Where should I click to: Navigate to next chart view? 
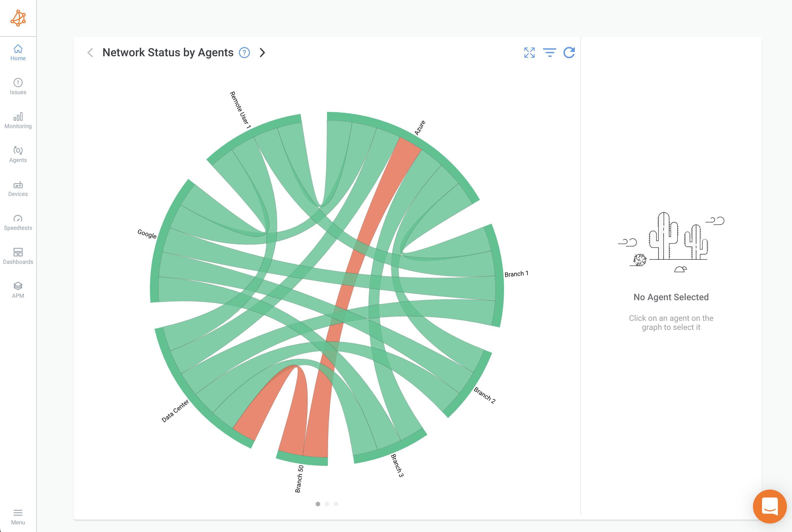[262, 53]
